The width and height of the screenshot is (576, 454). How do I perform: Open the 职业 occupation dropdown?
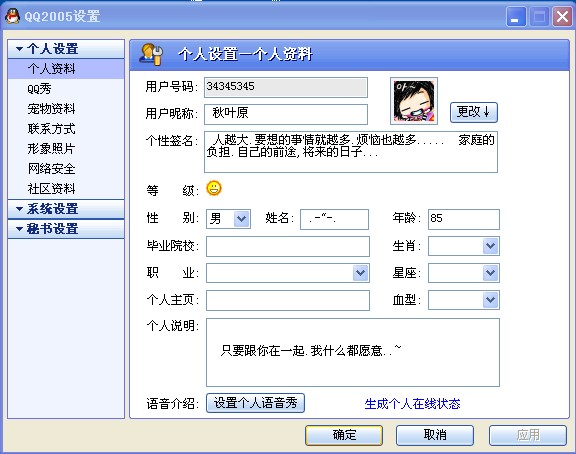tap(360, 273)
